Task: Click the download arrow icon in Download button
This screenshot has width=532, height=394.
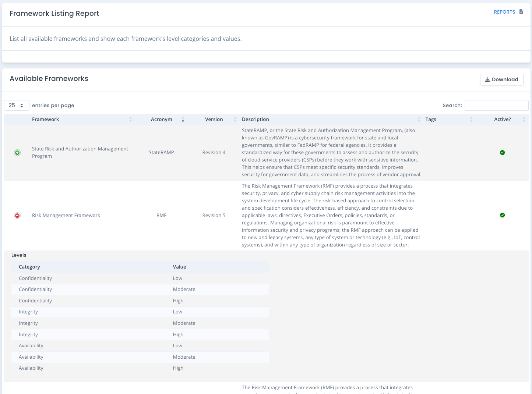Action: (488, 79)
